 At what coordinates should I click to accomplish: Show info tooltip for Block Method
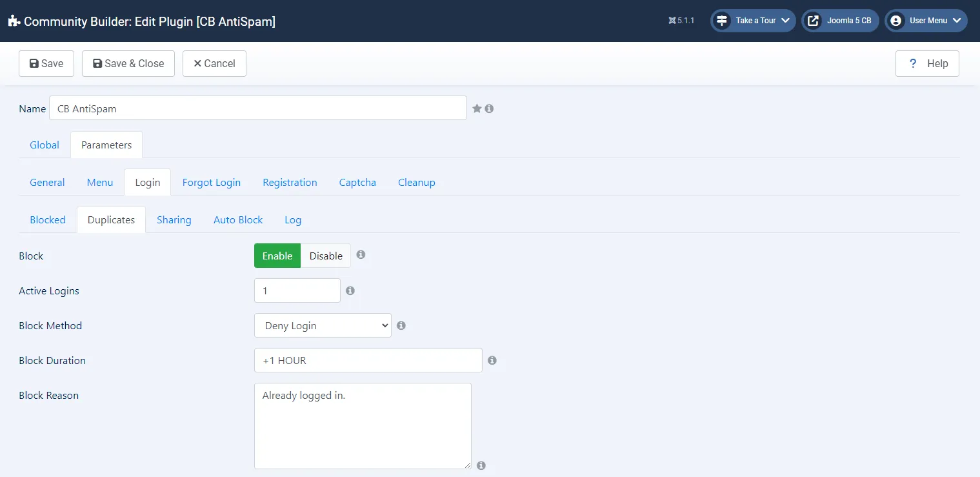(401, 325)
